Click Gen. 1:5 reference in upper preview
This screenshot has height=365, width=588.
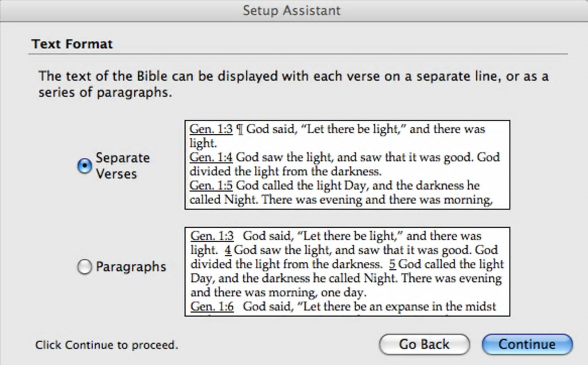click(x=211, y=186)
